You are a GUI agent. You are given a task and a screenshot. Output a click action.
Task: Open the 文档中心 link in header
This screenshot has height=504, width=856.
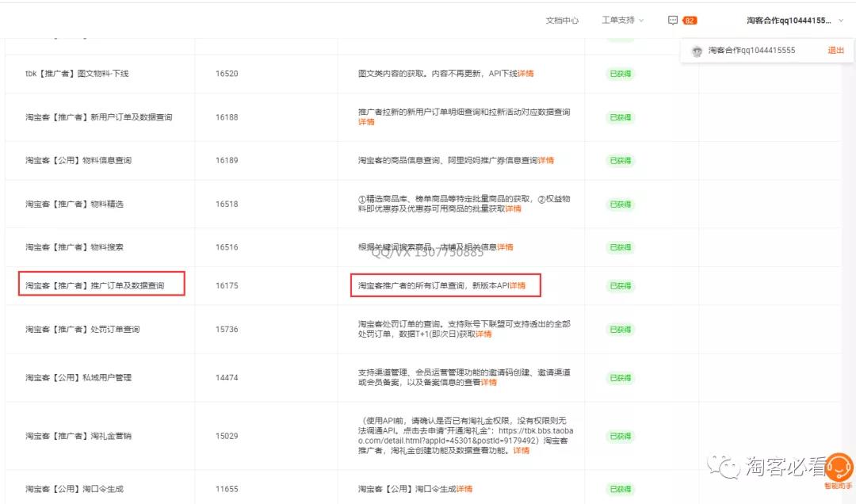click(562, 21)
